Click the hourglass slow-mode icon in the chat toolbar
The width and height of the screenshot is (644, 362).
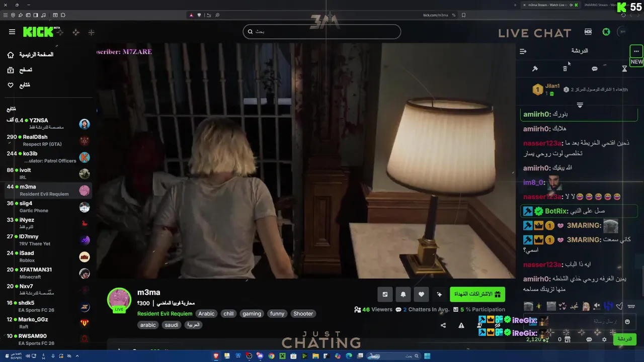click(624, 68)
